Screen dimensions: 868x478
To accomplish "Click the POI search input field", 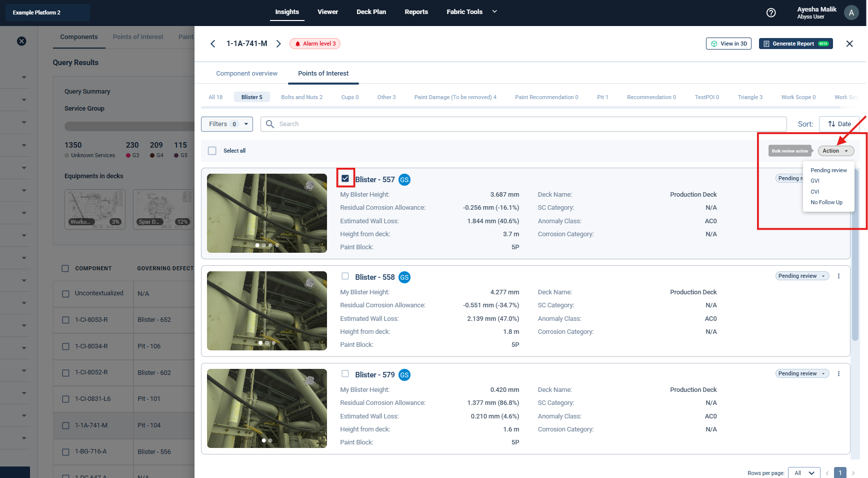I will pos(523,124).
